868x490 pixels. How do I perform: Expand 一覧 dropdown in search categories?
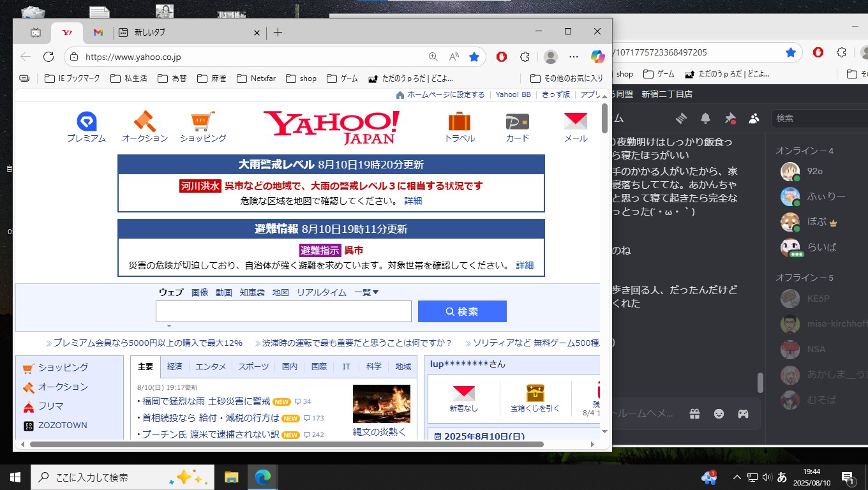pyautogui.click(x=367, y=292)
